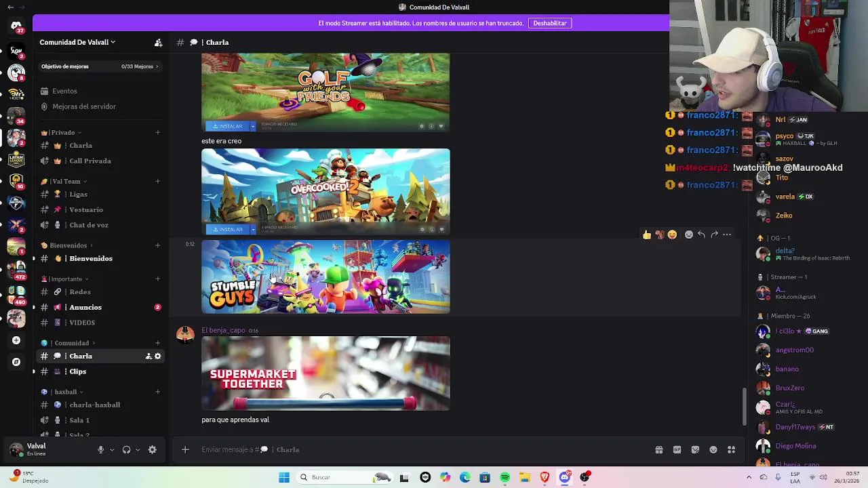Open user settings gear icon
Image resolution: width=868 pixels, height=488 pixels.
[152, 449]
